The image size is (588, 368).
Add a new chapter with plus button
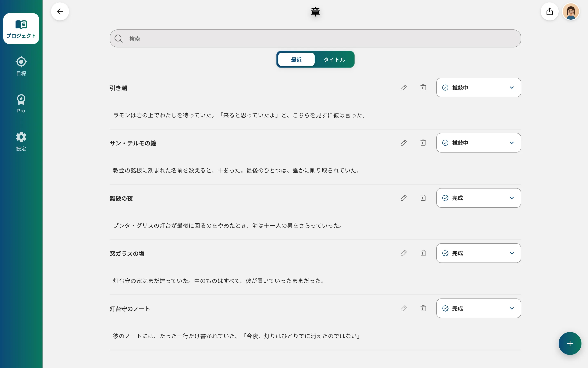(570, 343)
